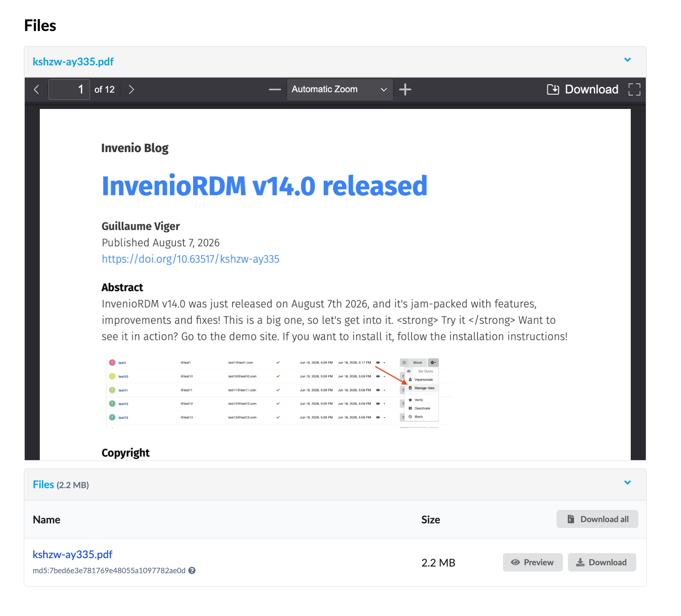Click the Copyright heading in the PDF
Image resolution: width=681 pixels, height=616 pixels.
point(126,453)
